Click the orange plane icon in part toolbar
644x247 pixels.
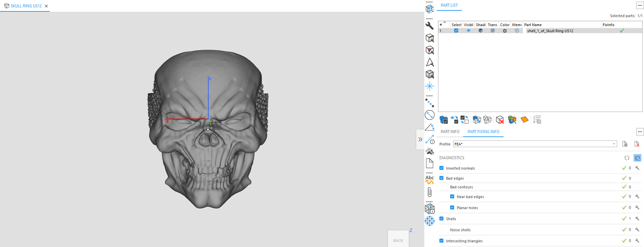(x=525, y=120)
